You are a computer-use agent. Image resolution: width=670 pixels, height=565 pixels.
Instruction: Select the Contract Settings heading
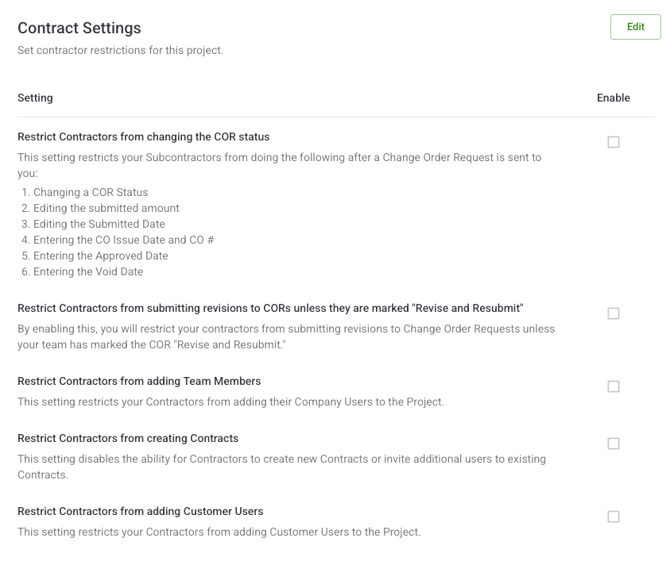(79, 28)
